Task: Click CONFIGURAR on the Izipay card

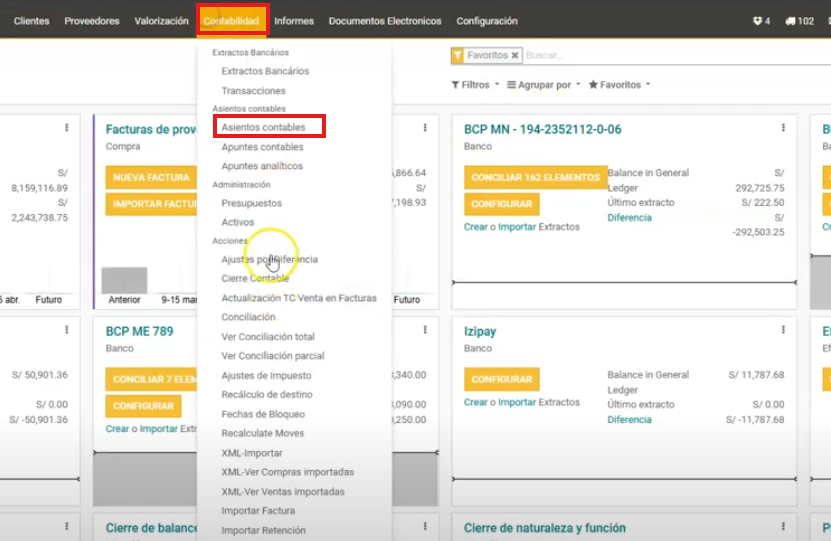Action: point(501,380)
